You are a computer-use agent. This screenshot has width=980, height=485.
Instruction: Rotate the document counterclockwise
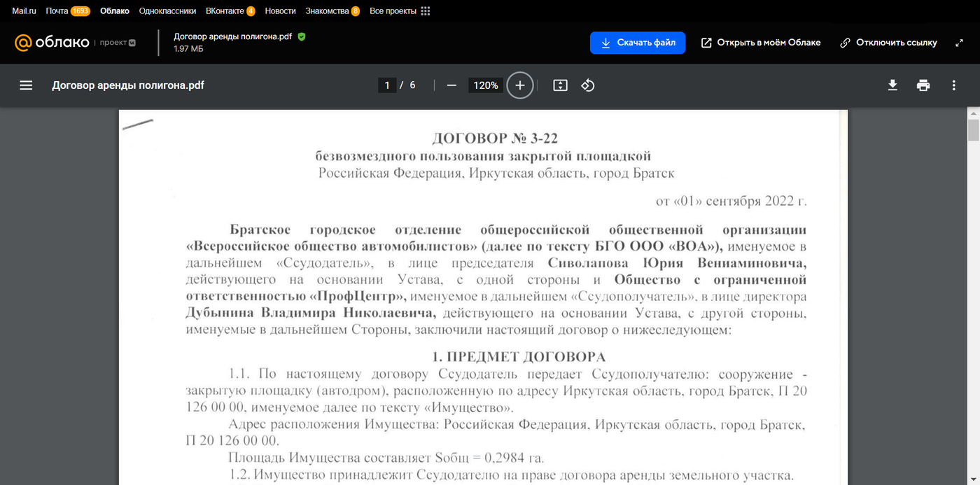click(x=588, y=85)
